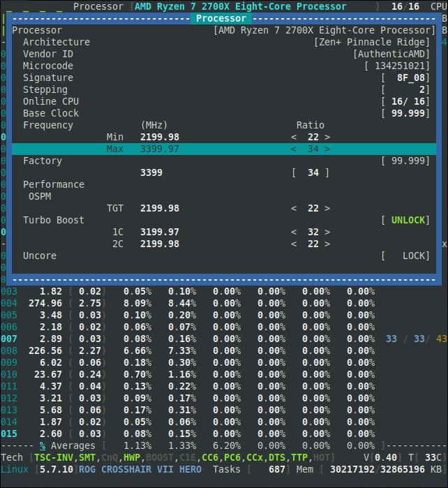
Task: Click the 1.16% value on CPU 010
Action: pos(182,375)
